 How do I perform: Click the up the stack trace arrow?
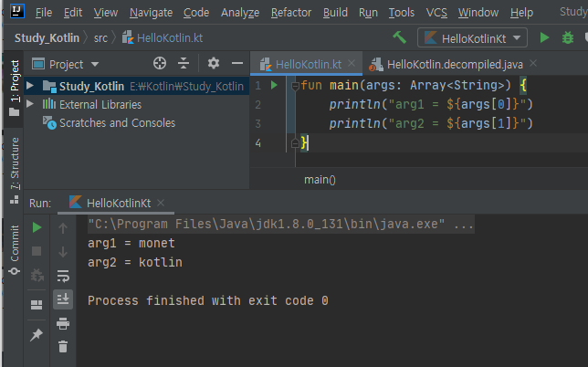63,228
